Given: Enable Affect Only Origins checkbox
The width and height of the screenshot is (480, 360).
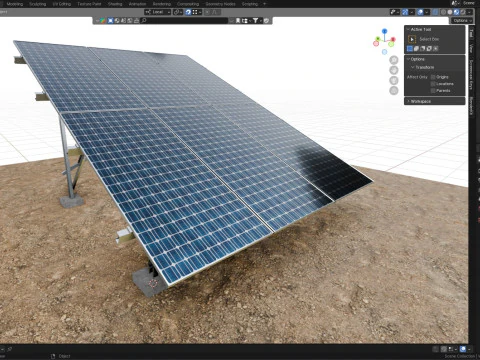Looking at the screenshot, I should point(433,77).
